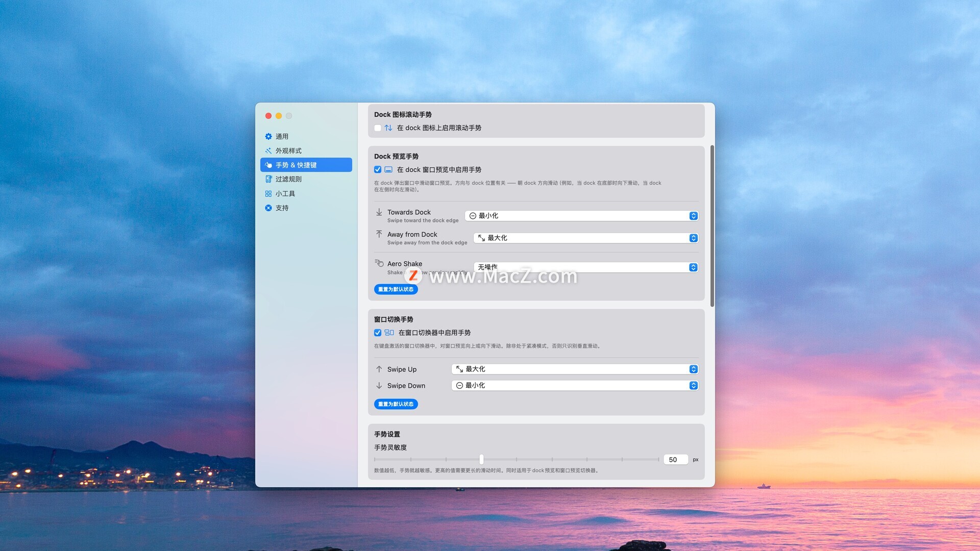Click the window switcher gesture icon
Image resolution: width=980 pixels, height=551 pixels.
pos(389,333)
